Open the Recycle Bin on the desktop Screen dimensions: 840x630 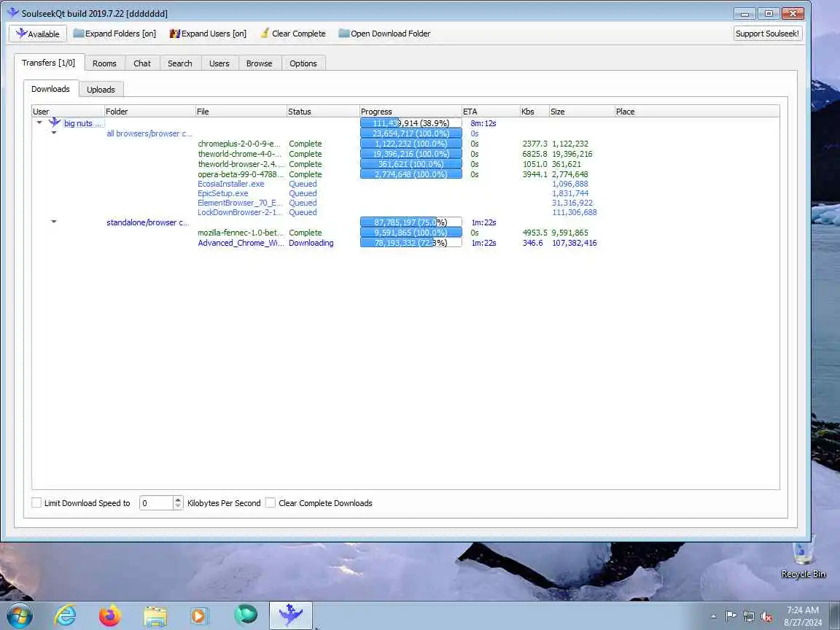[803, 561]
